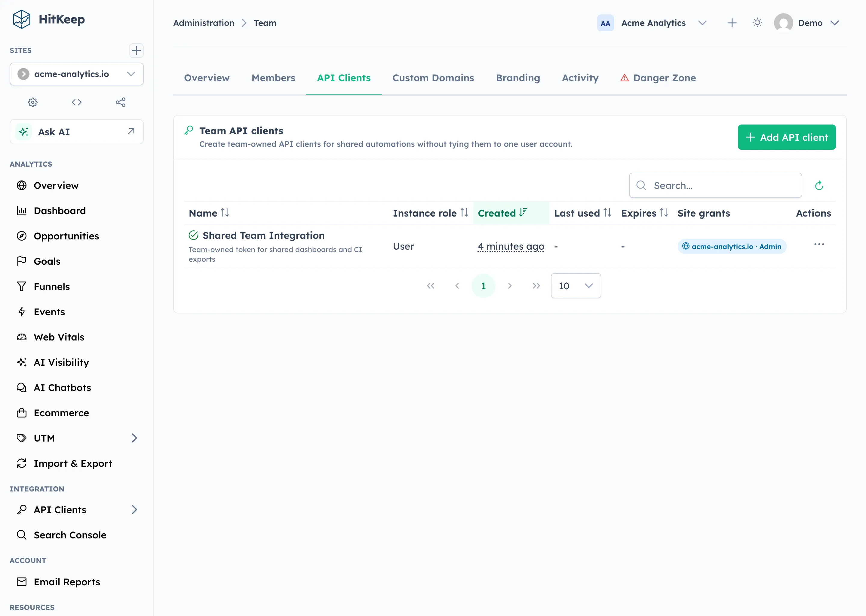The width and height of the screenshot is (866, 616).
Task: Open Email Reports page
Action: [77, 582]
